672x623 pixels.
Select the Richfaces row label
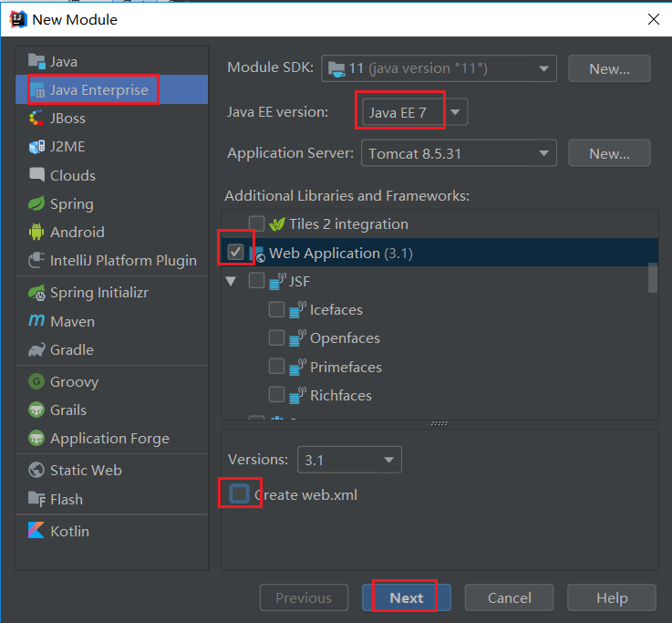click(341, 395)
